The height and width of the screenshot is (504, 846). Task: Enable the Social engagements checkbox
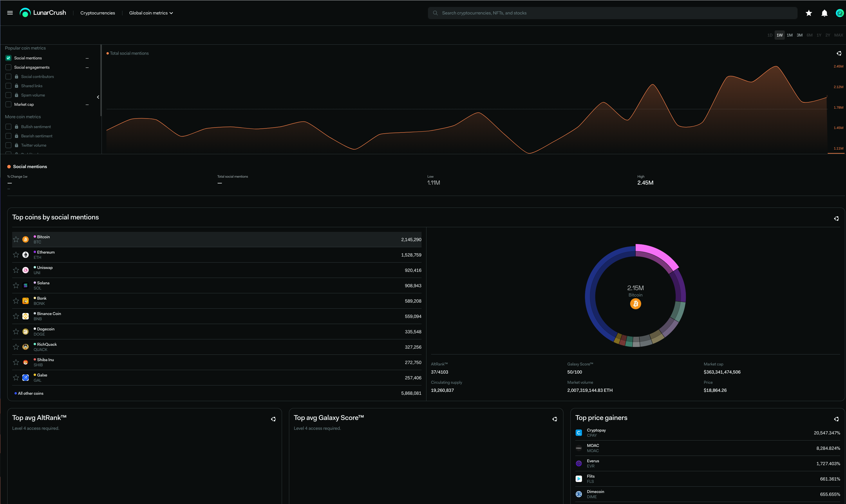(x=8, y=67)
